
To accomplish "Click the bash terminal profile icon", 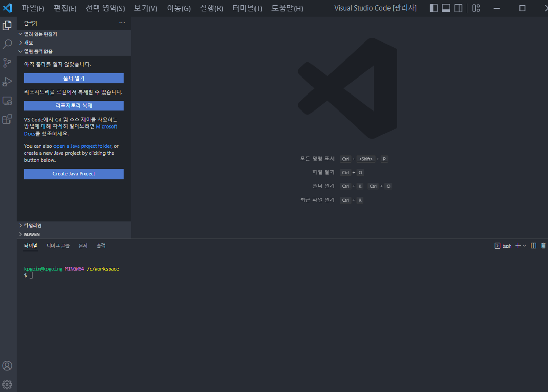I will 498,246.
